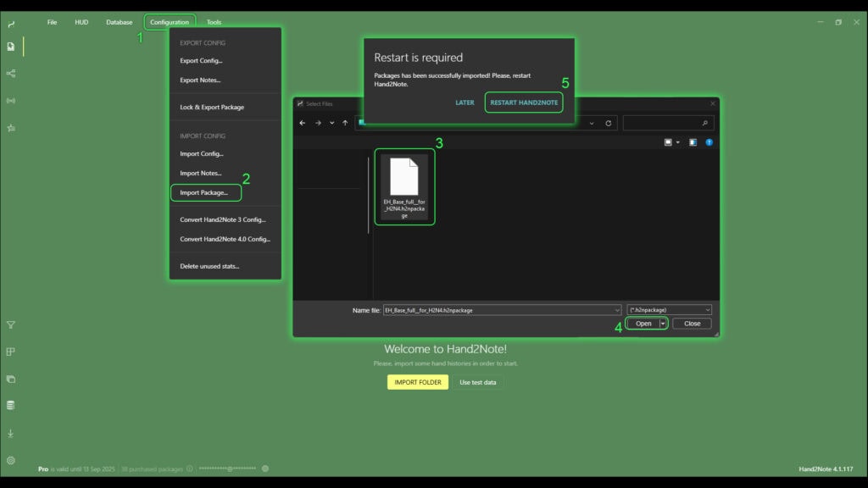Click the view layout icon in file dialog
This screenshot has height=488, width=868.
click(x=668, y=142)
